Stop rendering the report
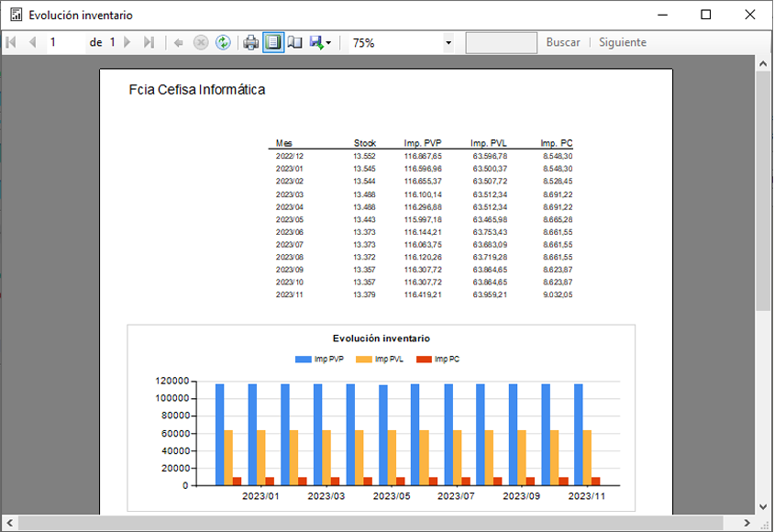 pyautogui.click(x=201, y=43)
